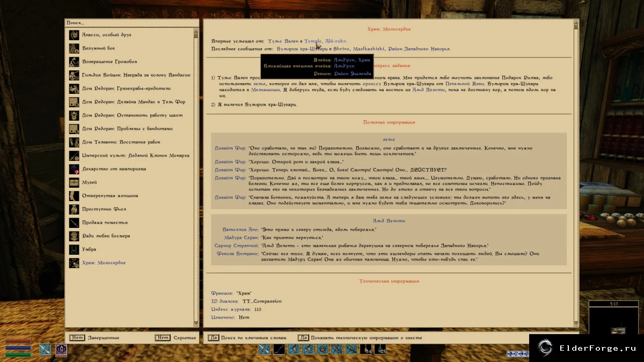
Task: Select the skull icon of Гильдия Бойцов quest
Action: [x=74, y=75]
